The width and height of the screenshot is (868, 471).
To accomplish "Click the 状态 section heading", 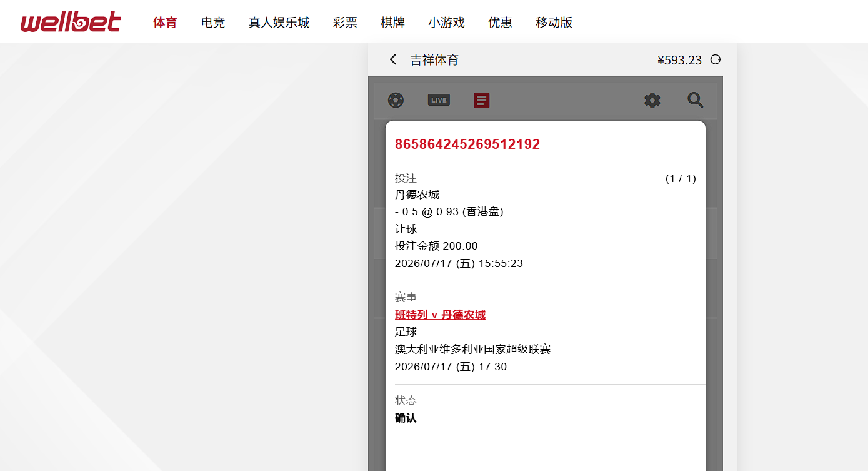I will point(406,400).
